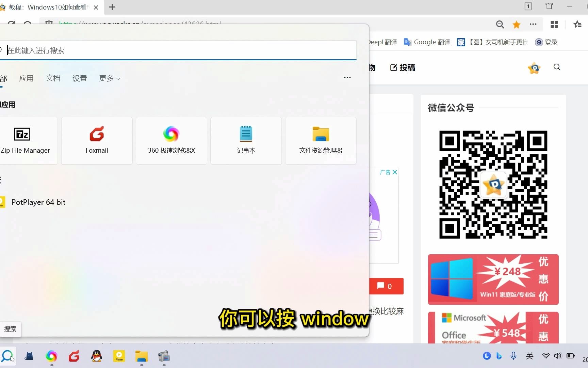Click the 投稿 link on webpage
Image resolution: width=588 pixels, height=368 pixels.
tap(403, 67)
